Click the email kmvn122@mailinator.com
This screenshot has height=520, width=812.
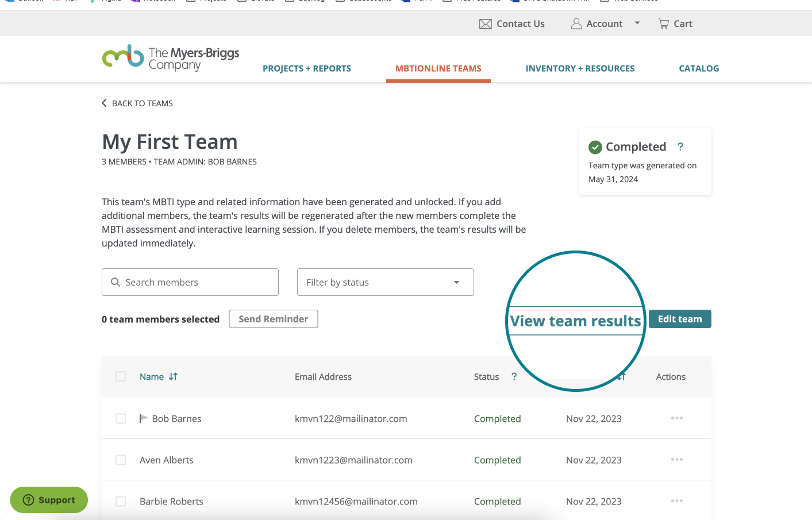[x=351, y=419]
